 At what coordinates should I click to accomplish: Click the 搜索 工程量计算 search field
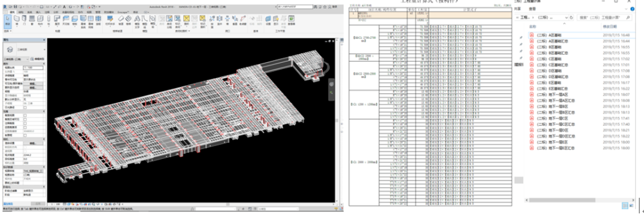[604, 17]
